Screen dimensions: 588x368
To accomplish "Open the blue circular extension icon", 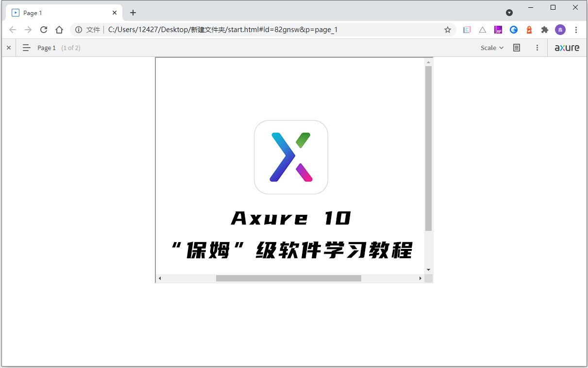I will pos(514,30).
